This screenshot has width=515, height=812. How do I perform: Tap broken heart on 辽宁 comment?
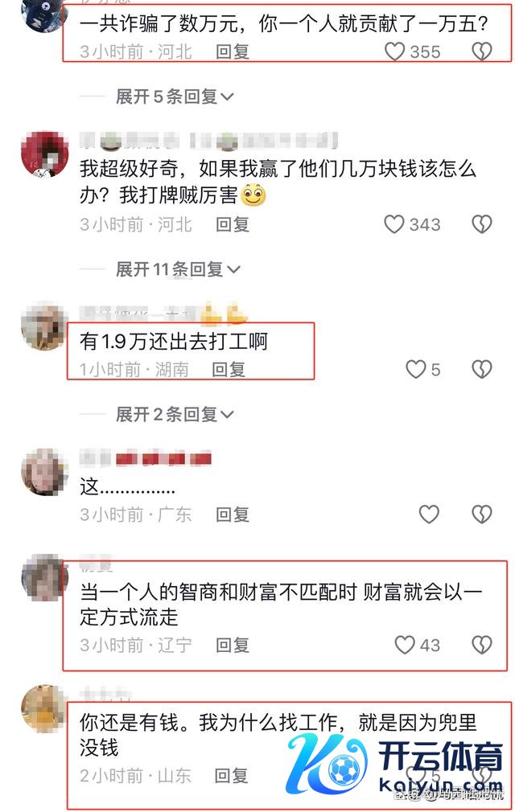(x=482, y=645)
